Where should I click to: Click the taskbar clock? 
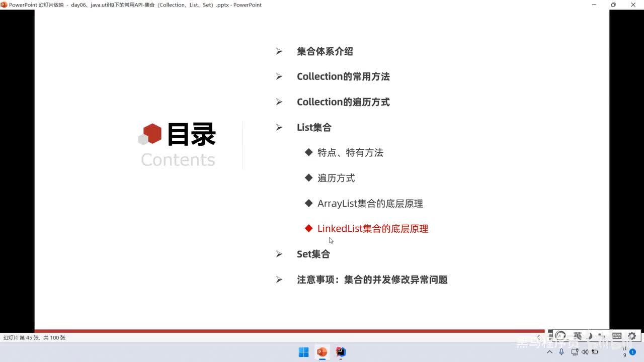[x=624, y=352]
